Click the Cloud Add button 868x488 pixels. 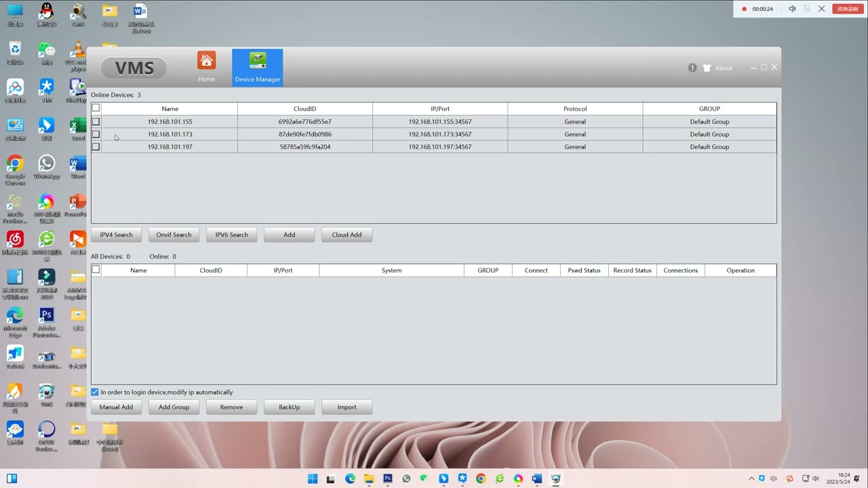tap(347, 235)
